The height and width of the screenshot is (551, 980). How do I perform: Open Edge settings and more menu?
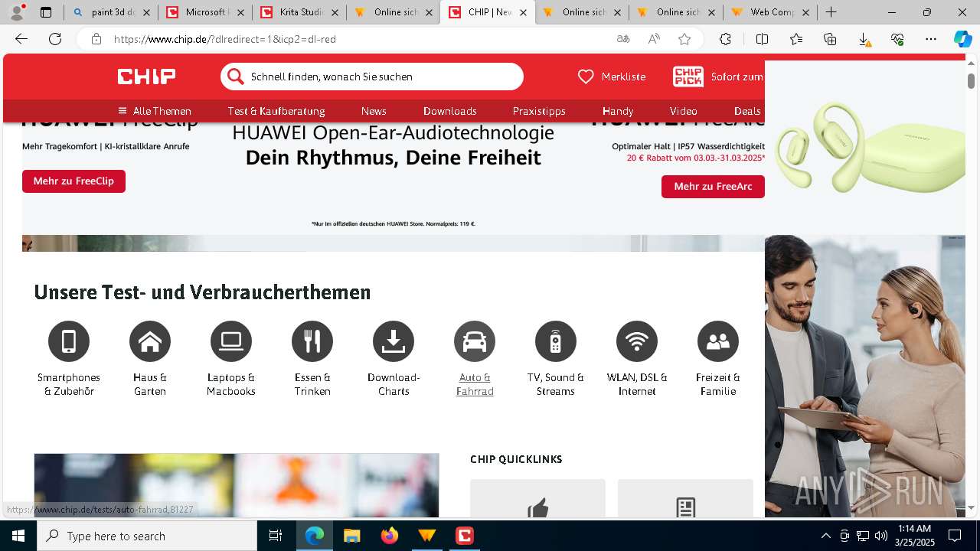[x=931, y=39]
